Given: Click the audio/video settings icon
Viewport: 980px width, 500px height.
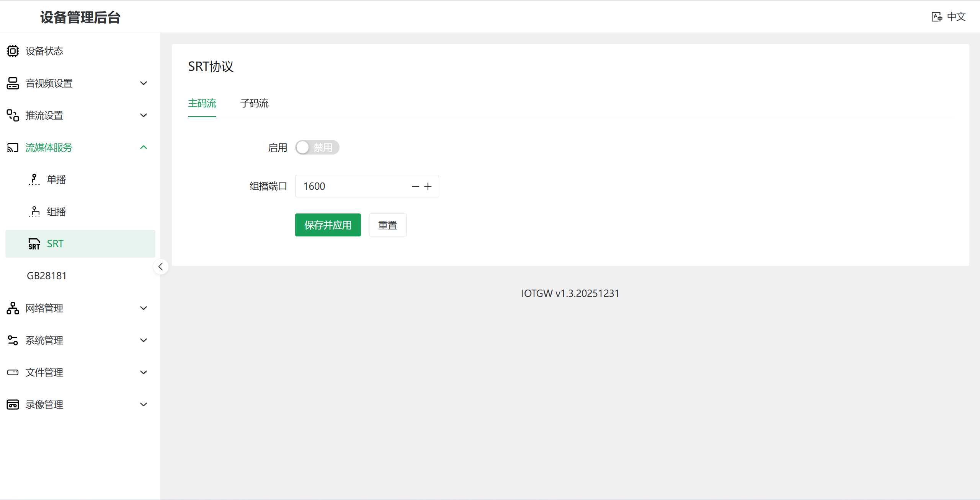Looking at the screenshot, I should (13, 83).
